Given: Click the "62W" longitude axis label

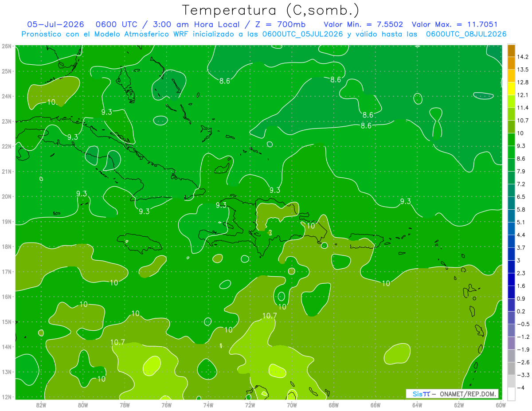Looking at the screenshot, I should [459, 404].
